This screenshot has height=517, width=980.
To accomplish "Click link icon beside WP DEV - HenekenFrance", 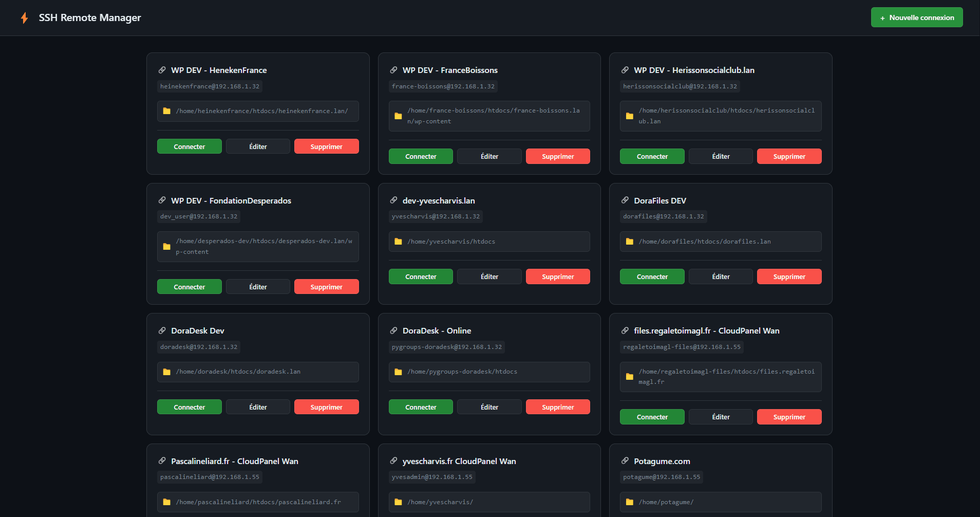I will point(162,70).
